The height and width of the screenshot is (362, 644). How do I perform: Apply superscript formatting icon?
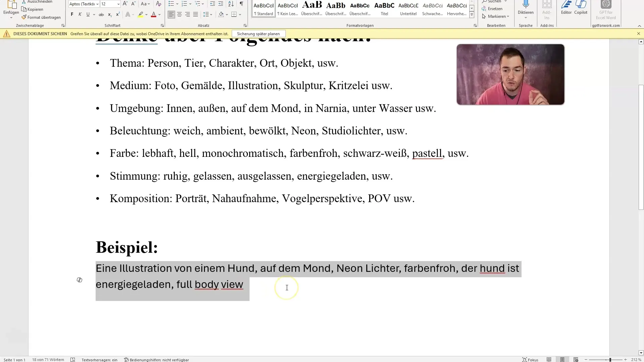coord(118,14)
